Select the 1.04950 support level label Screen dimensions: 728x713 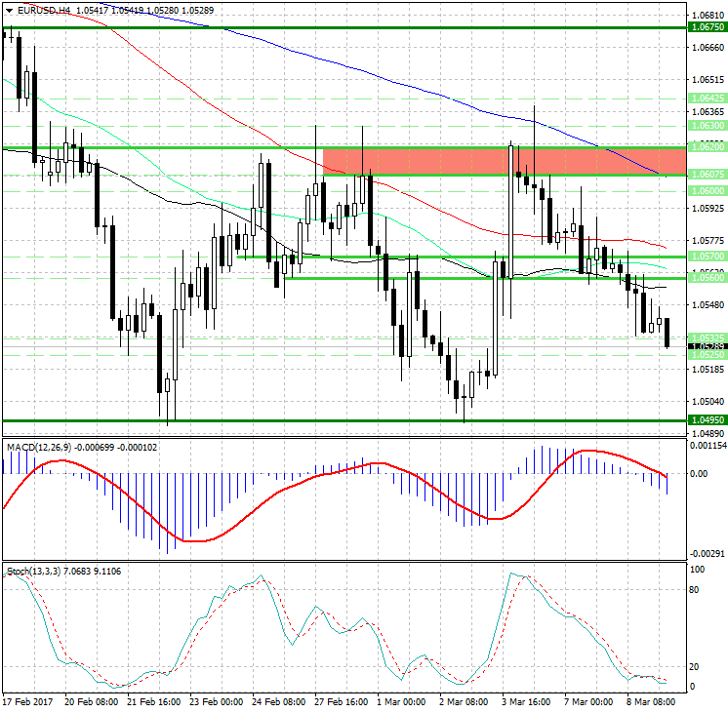pos(708,420)
